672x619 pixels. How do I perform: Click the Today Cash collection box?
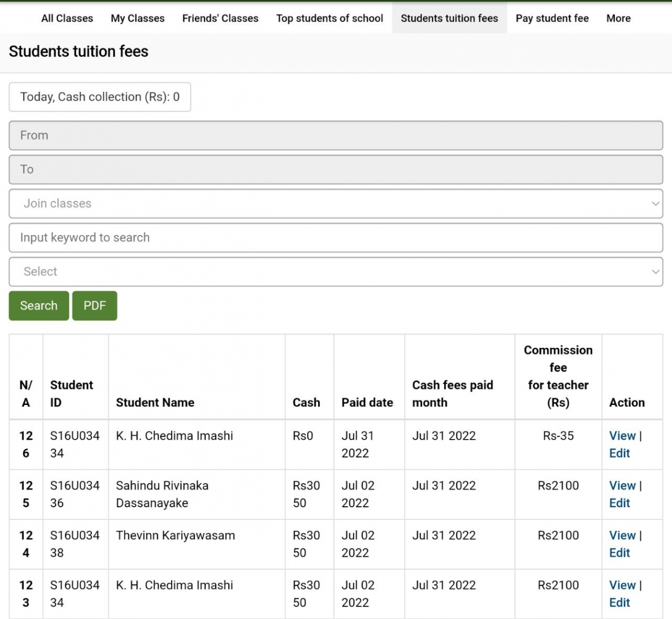[100, 97]
